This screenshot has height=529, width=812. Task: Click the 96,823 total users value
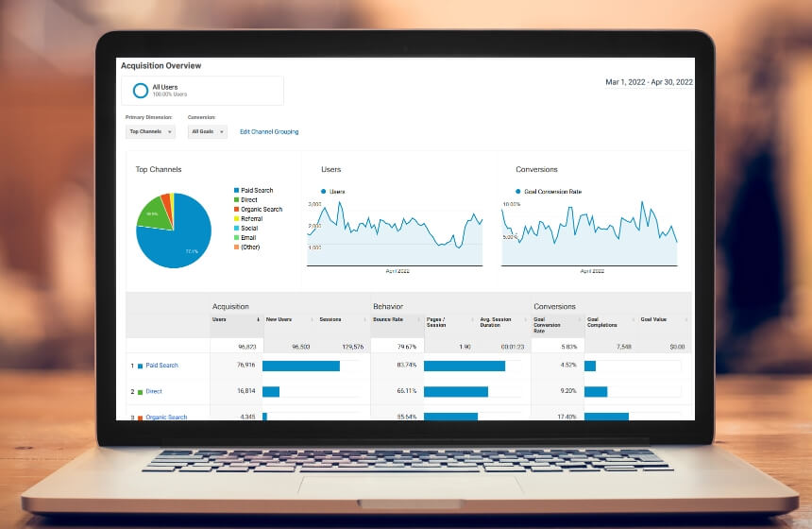tap(247, 347)
